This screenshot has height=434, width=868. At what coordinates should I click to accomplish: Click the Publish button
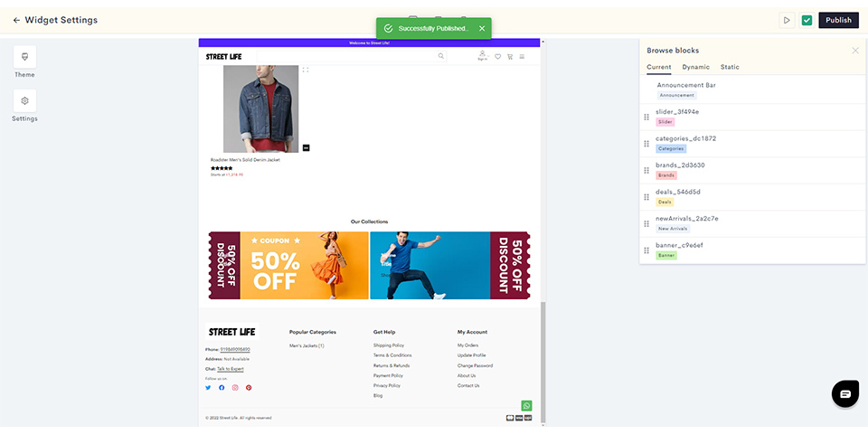pyautogui.click(x=839, y=21)
